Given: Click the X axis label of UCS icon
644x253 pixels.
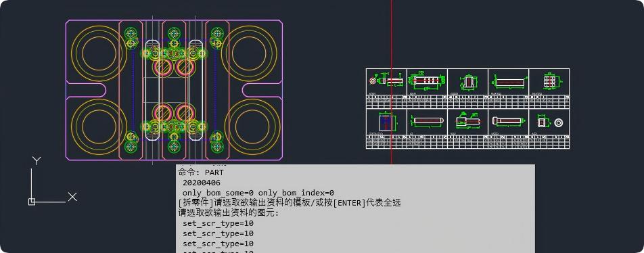Looking at the screenshot, I should tap(72, 197).
